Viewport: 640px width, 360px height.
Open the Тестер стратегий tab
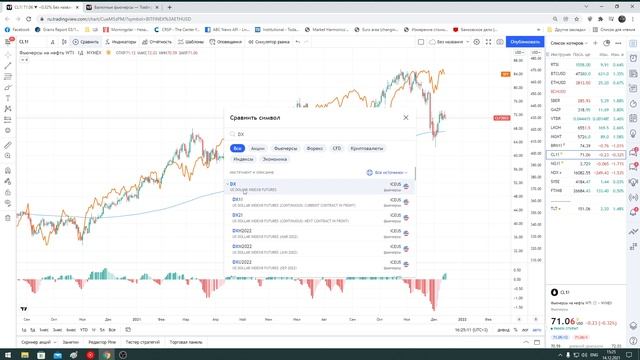[142, 342]
